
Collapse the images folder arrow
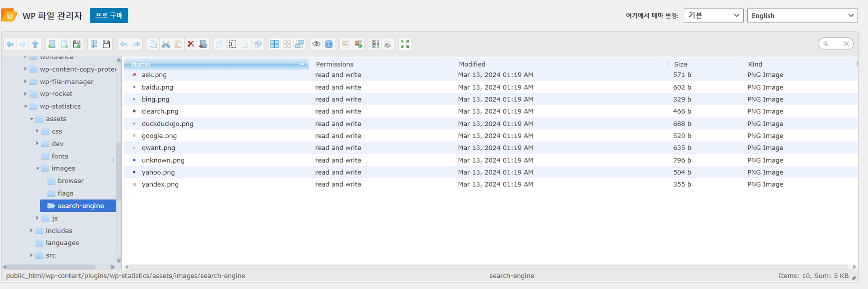37,168
